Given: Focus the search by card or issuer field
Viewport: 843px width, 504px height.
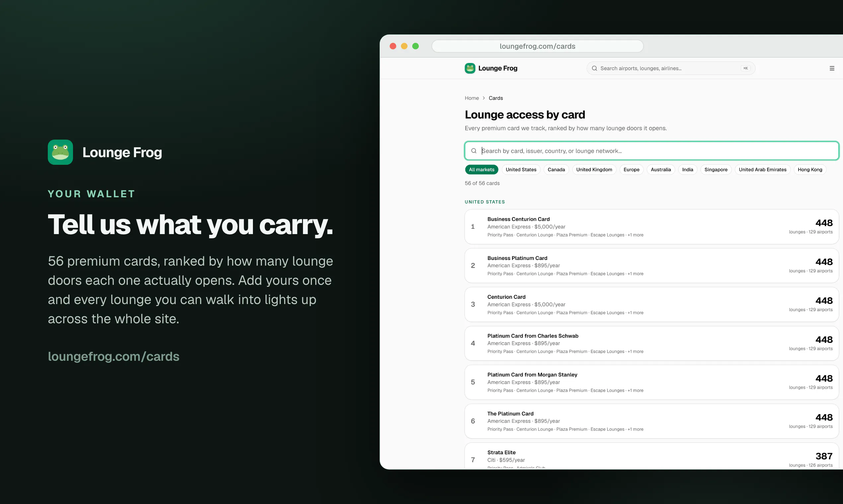Looking at the screenshot, I should tap(651, 151).
